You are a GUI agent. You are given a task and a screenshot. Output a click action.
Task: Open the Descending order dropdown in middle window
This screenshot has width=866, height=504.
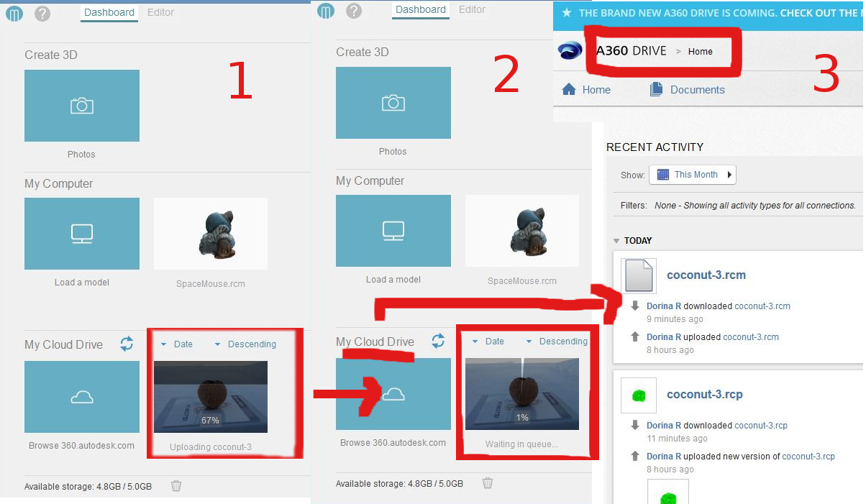[557, 342]
